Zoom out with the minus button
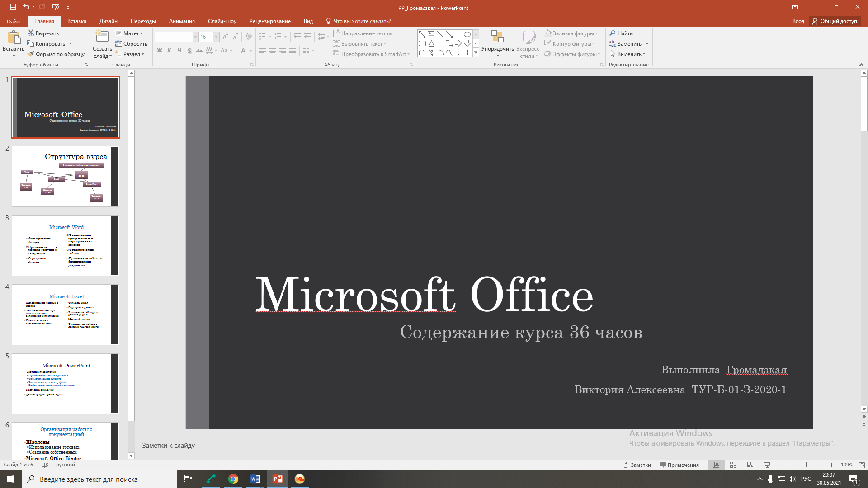The height and width of the screenshot is (488, 868). (780, 465)
